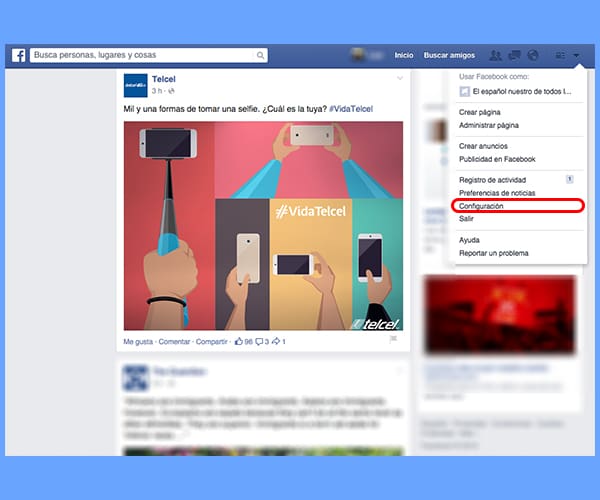Select Crear página in the menu
600x500 pixels.
tap(479, 112)
